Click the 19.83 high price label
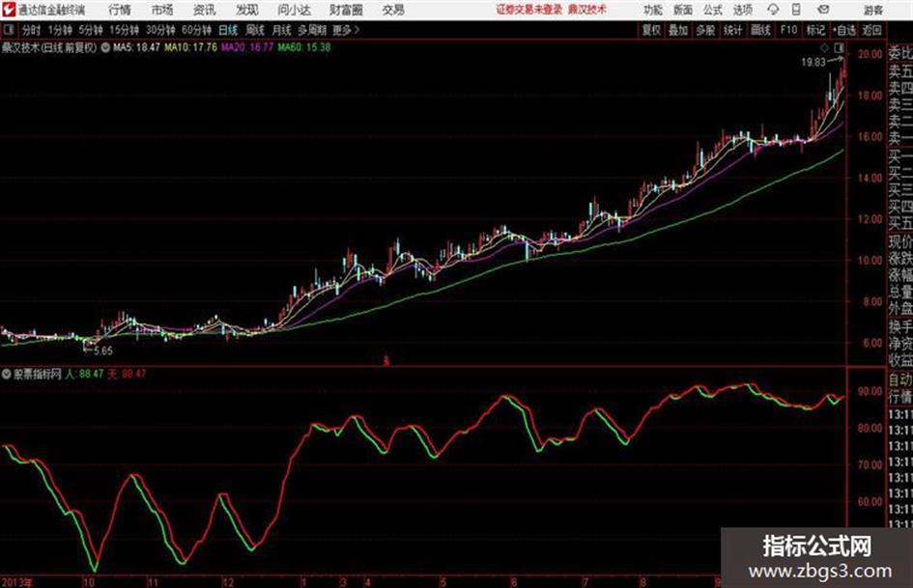The height and width of the screenshot is (588, 913). (813, 63)
